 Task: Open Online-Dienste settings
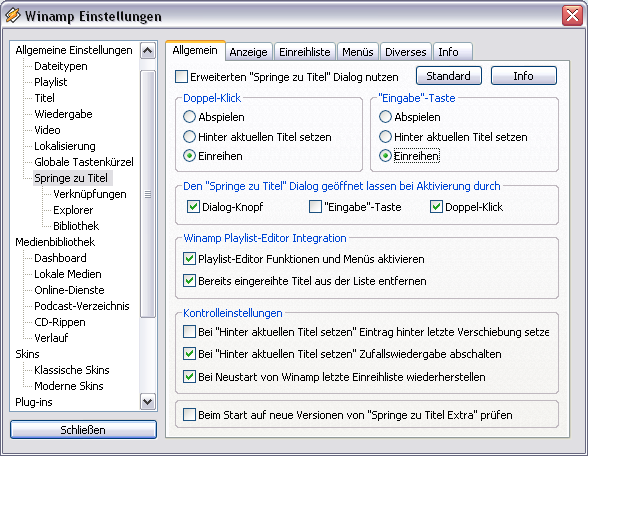pyautogui.click(x=69, y=290)
